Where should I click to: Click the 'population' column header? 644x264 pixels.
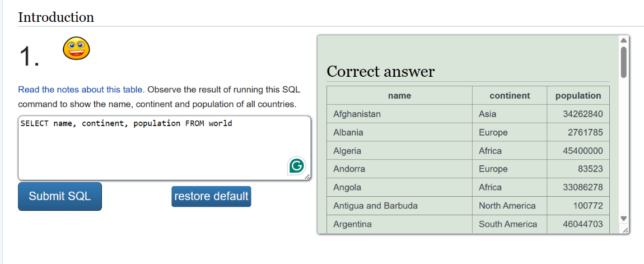click(578, 95)
